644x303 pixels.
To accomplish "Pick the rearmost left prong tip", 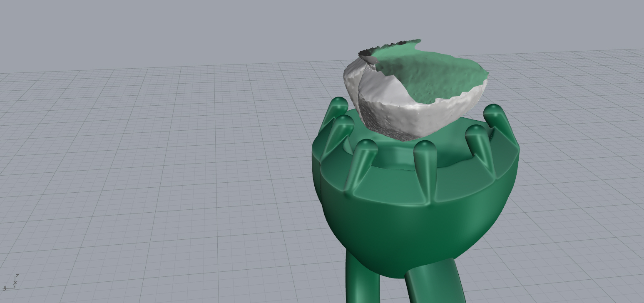I will pyautogui.click(x=339, y=104).
